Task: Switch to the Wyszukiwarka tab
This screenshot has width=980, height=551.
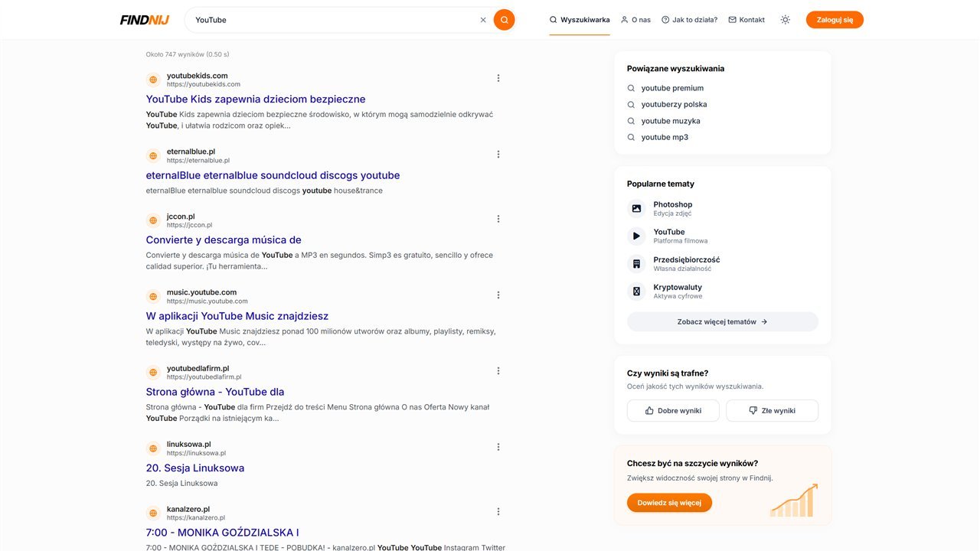Action: point(580,20)
